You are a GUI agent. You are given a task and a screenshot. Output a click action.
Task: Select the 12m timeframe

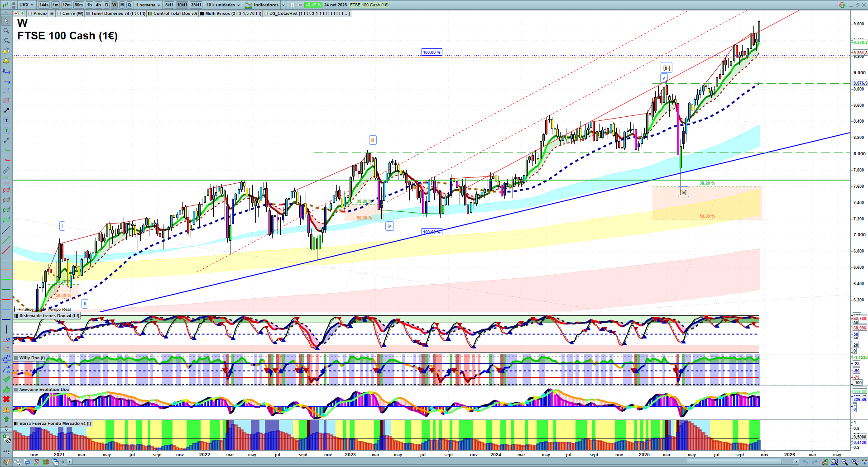pos(67,5)
